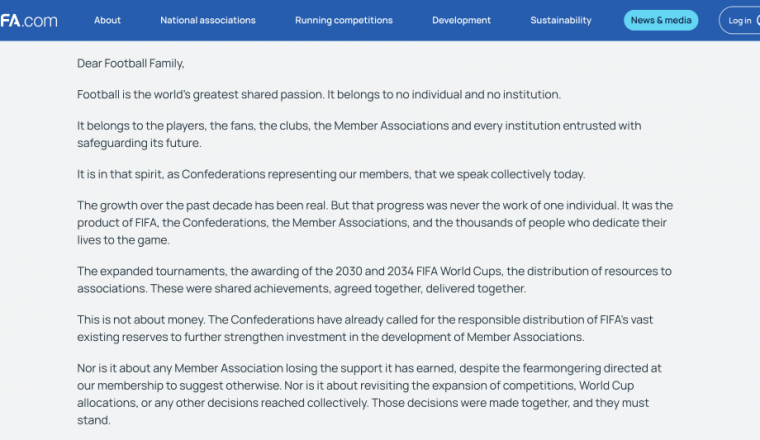
Task: Select the Development nav item
Action: [461, 20]
